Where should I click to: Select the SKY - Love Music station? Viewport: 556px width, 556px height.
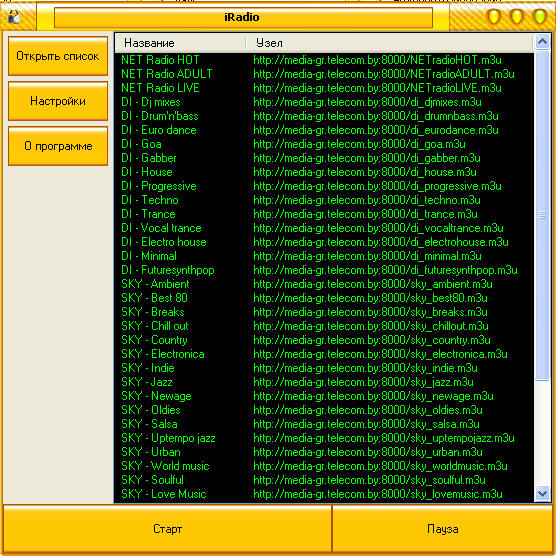(x=164, y=494)
